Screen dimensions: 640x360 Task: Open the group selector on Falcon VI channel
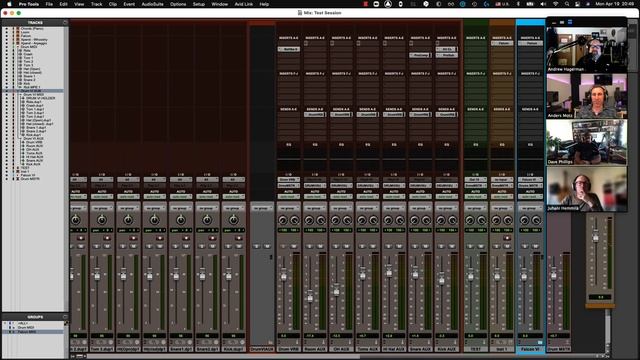click(530, 208)
